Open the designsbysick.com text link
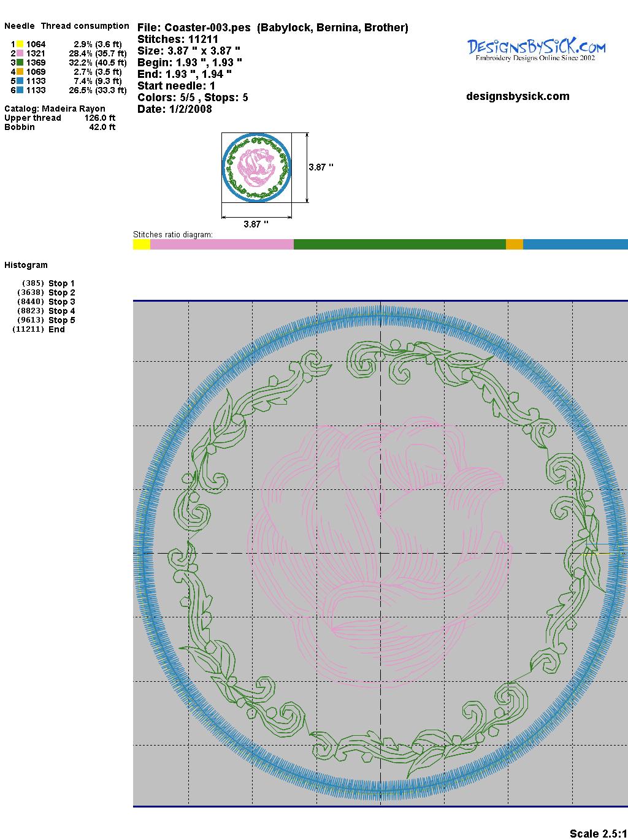 coord(518,96)
